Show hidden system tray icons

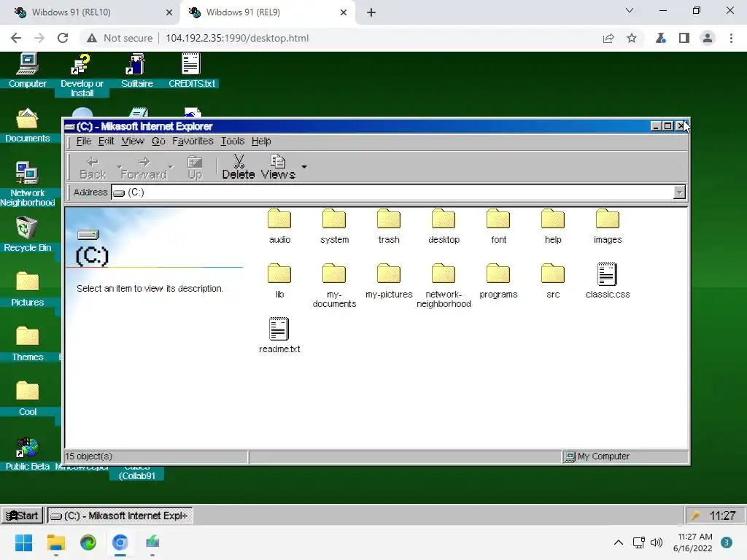(619, 542)
